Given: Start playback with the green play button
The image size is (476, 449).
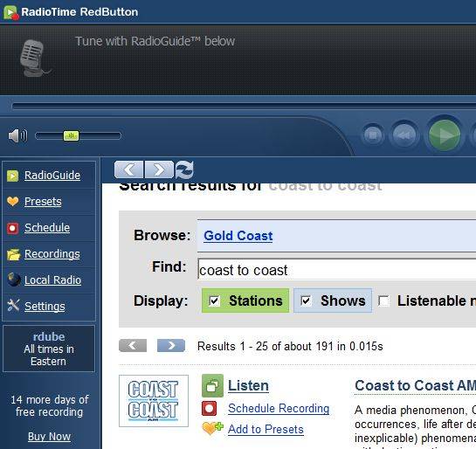Looking at the screenshot, I should pos(445,135).
